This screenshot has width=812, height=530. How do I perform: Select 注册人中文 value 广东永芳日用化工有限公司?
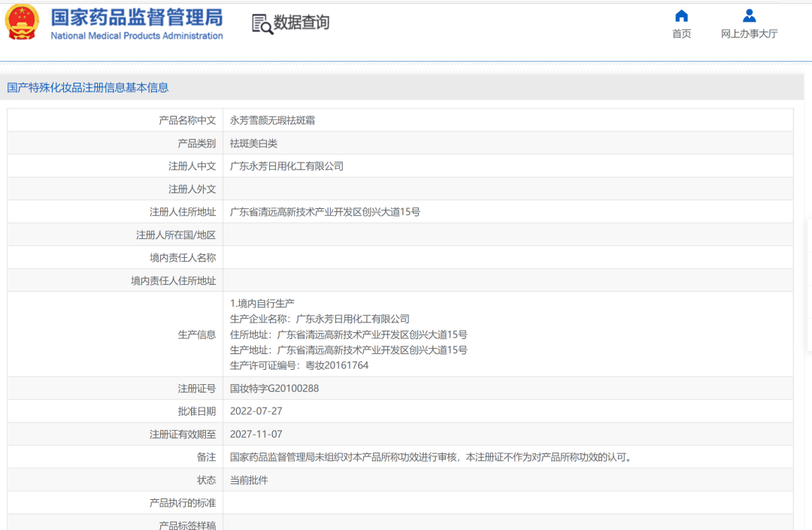pyautogui.click(x=287, y=166)
